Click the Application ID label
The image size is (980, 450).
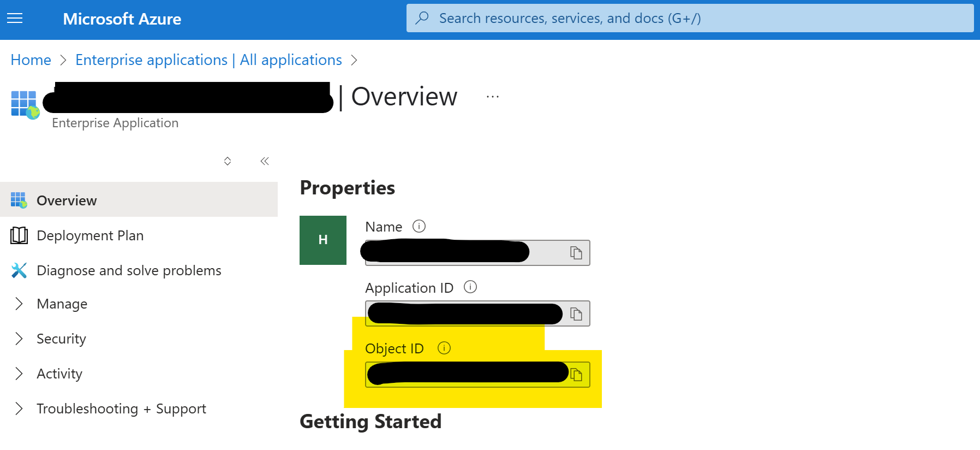409,288
